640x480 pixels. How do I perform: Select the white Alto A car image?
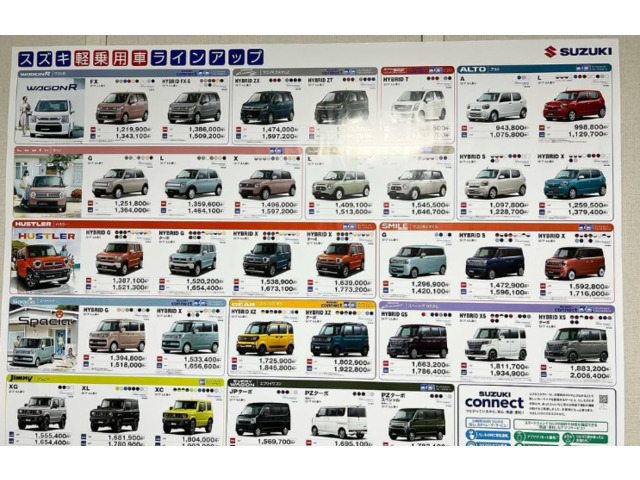tap(497, 105)
